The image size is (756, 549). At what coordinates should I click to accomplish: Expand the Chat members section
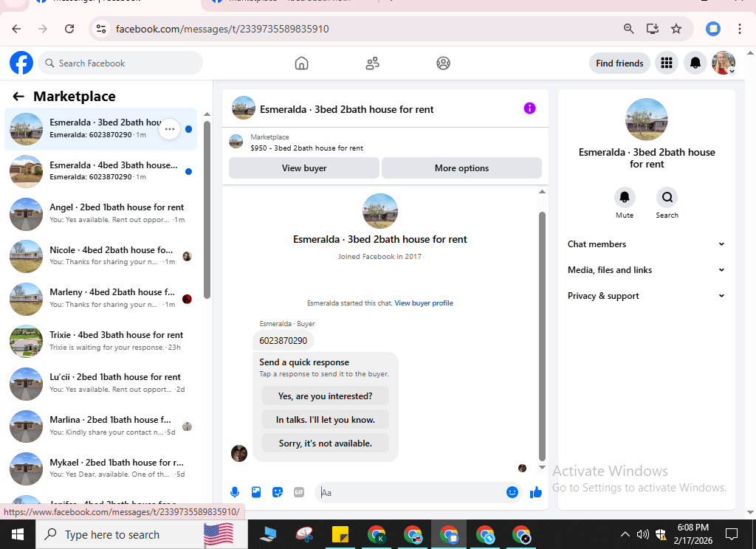tap(646, 244)
